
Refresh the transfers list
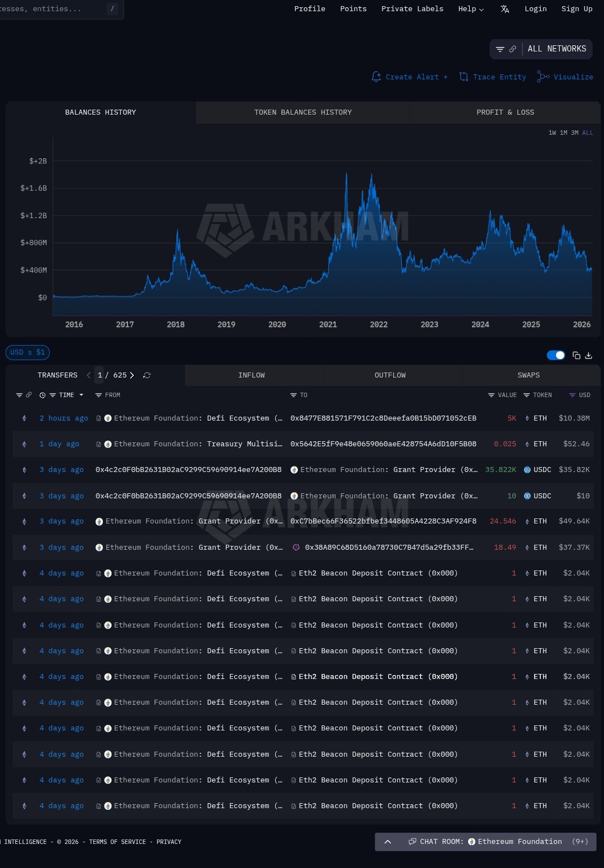pyautogui.click(x=147, y=375)
